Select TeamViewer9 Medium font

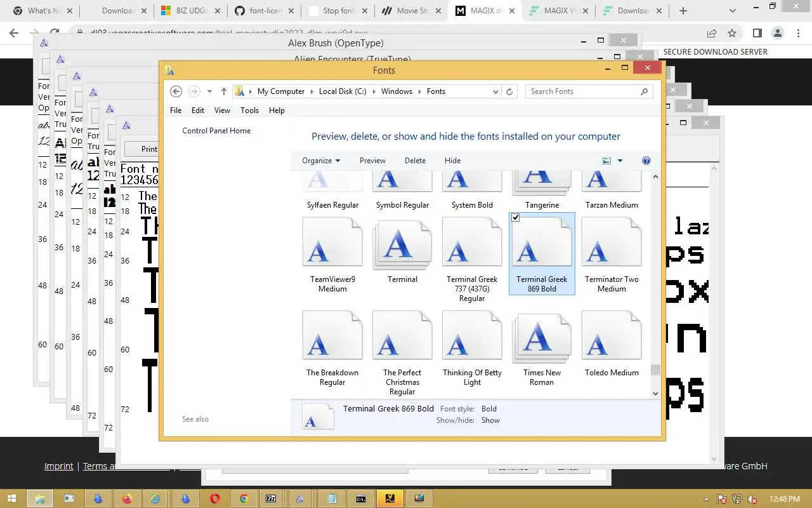pos(332,255)
